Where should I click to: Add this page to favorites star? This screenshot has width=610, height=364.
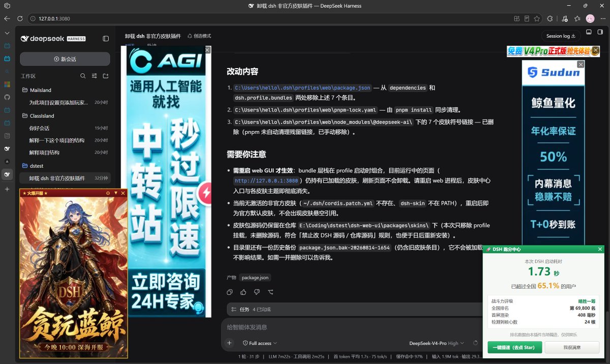coord(537,19)
